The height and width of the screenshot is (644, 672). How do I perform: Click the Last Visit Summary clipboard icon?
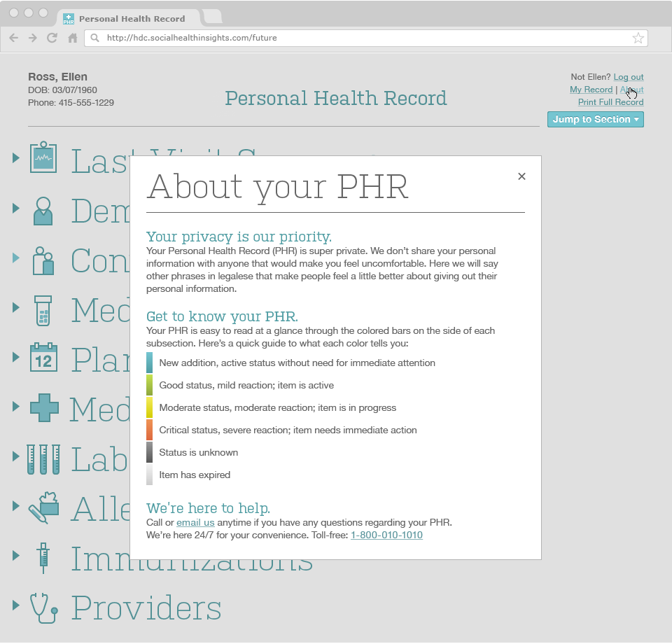coord(43,157)
